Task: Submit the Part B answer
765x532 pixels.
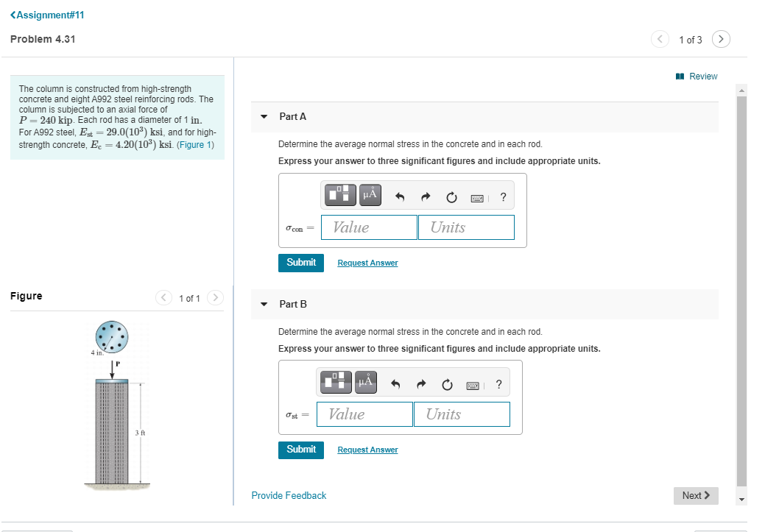Action: coord(301,450)
